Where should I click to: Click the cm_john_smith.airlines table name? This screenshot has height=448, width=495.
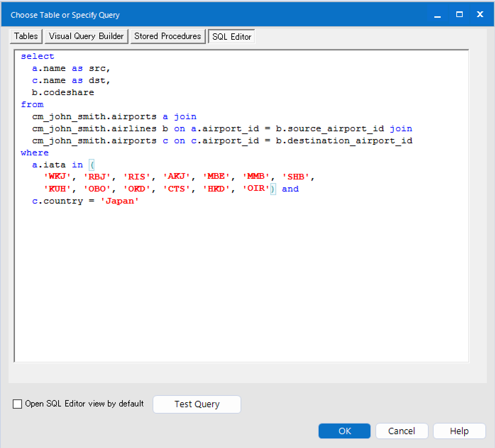pos(94,128)
